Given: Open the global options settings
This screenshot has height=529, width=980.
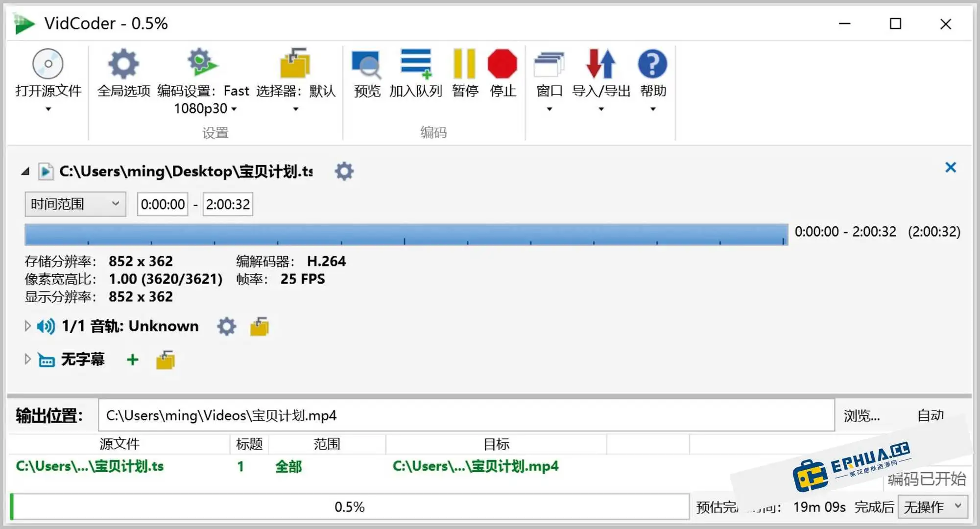Looking at the screenshot, I should pos(123,73).
